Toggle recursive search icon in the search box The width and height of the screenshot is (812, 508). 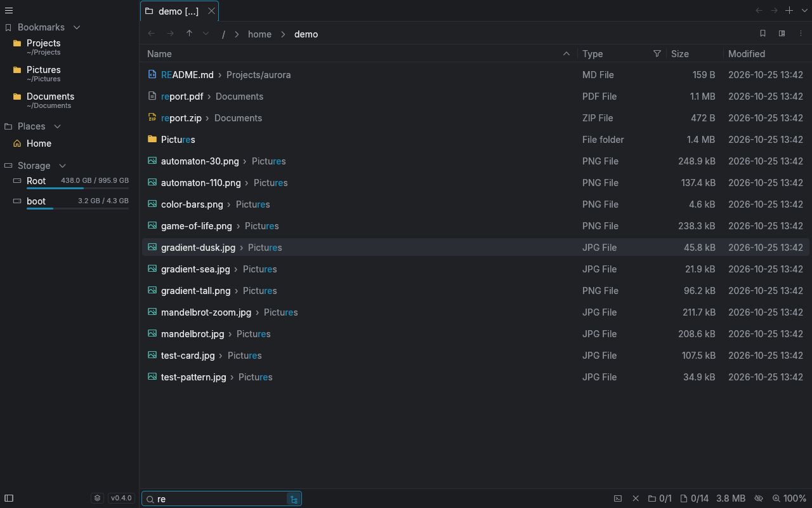pyautogui.click(x=294, y=499)
